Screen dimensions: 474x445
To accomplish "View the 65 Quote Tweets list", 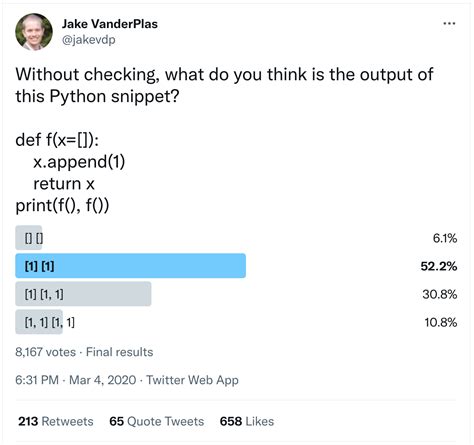I will coord(157,421).
